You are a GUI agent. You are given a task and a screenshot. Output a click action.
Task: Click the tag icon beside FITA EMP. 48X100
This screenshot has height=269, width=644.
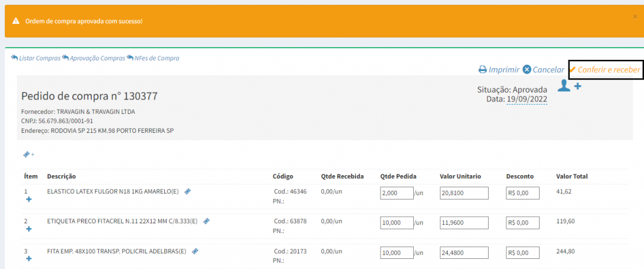[195, 251]
